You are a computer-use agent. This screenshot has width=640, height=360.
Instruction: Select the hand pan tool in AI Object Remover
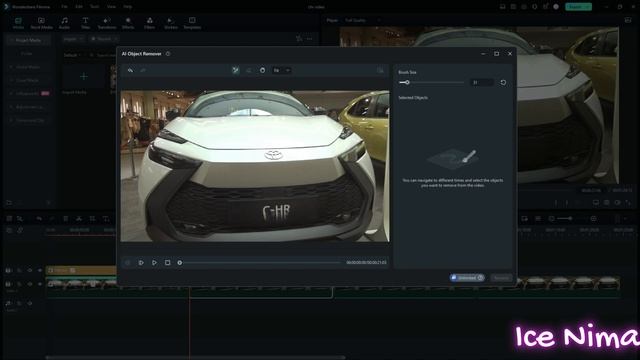coord(262,70)
